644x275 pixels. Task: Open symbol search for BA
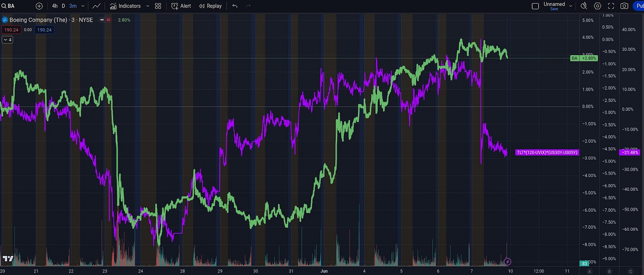(8, 6)
